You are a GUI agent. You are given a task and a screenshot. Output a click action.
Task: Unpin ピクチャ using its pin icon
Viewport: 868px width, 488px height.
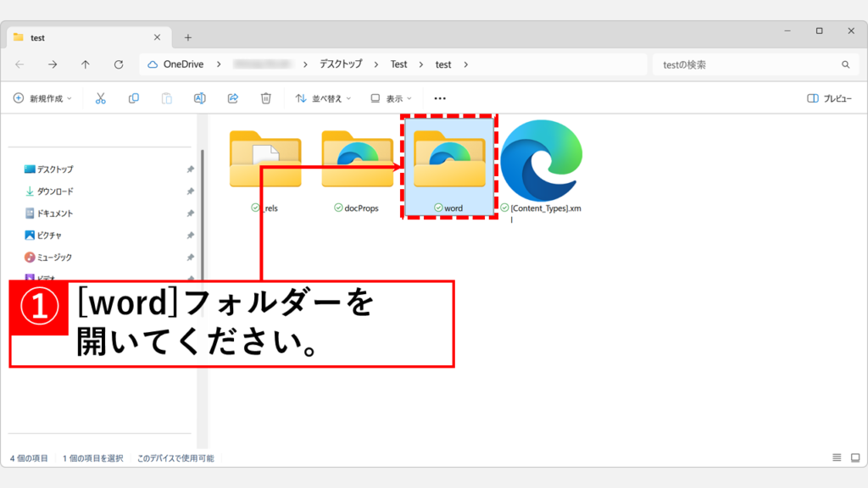click(190, 236)
